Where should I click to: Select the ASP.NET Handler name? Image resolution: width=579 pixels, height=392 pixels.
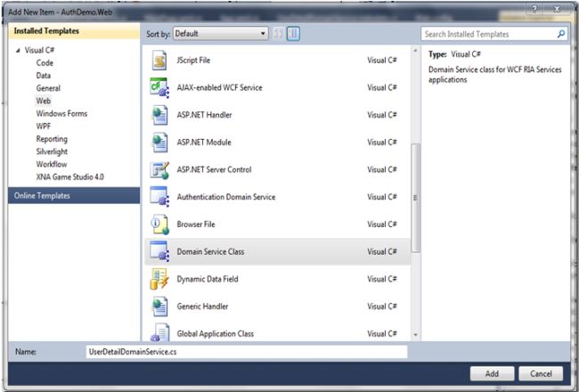(204, 115)
